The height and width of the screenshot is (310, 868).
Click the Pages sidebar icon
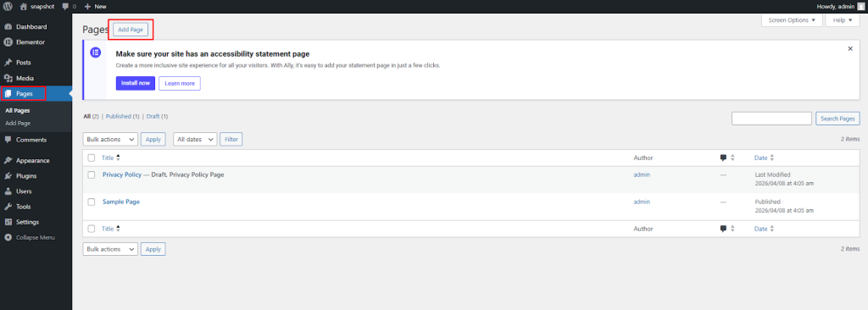coord(8,93)
